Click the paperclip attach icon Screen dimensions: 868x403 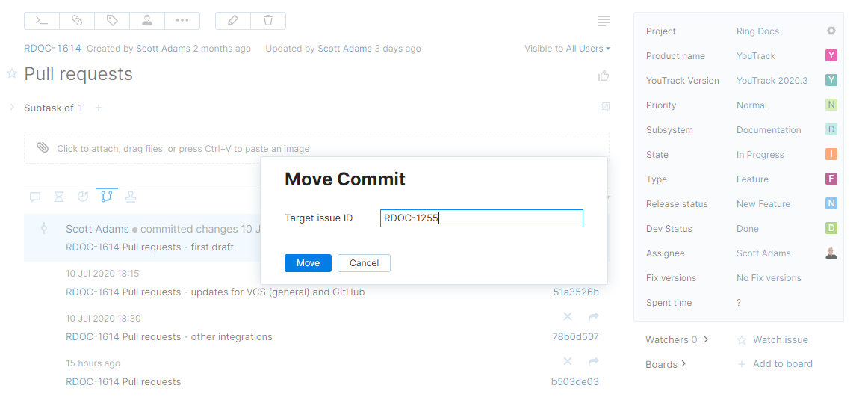[x=43, y=148]
